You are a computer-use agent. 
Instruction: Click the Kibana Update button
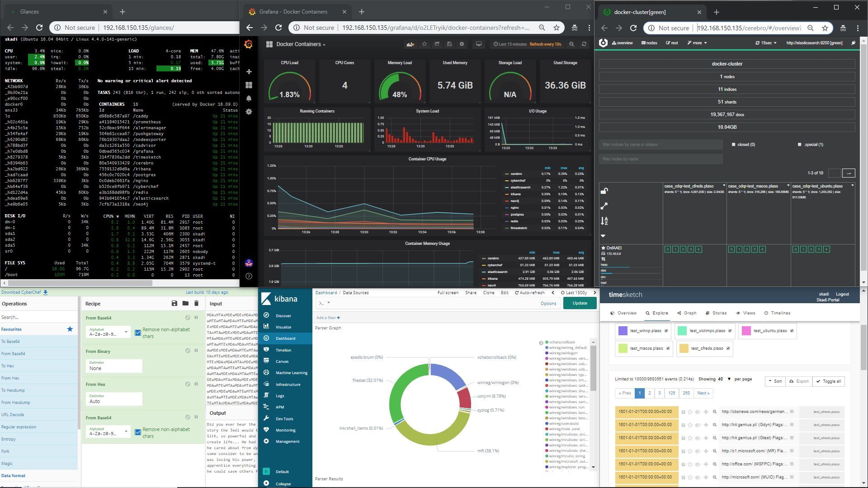(x=579, y=303)
